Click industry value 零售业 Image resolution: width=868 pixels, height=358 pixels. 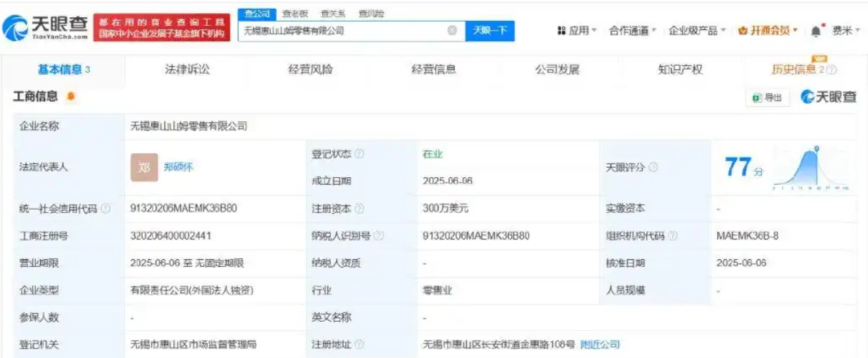point(437,290)
